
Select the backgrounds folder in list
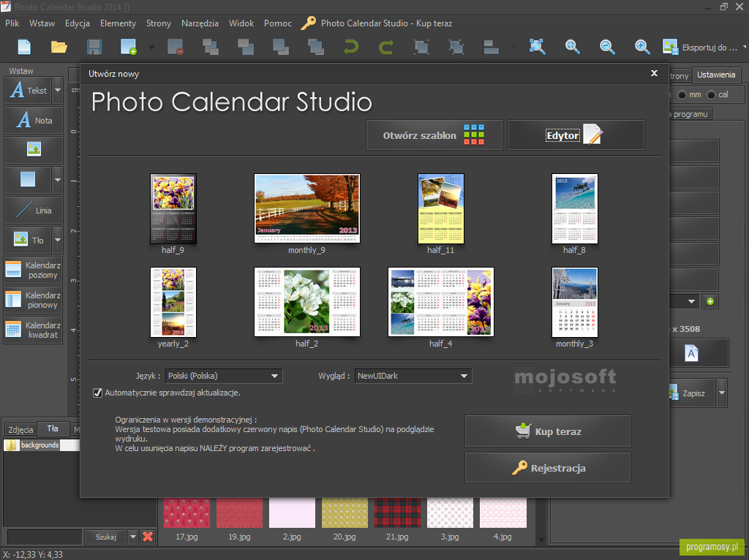tap(39, 445)
